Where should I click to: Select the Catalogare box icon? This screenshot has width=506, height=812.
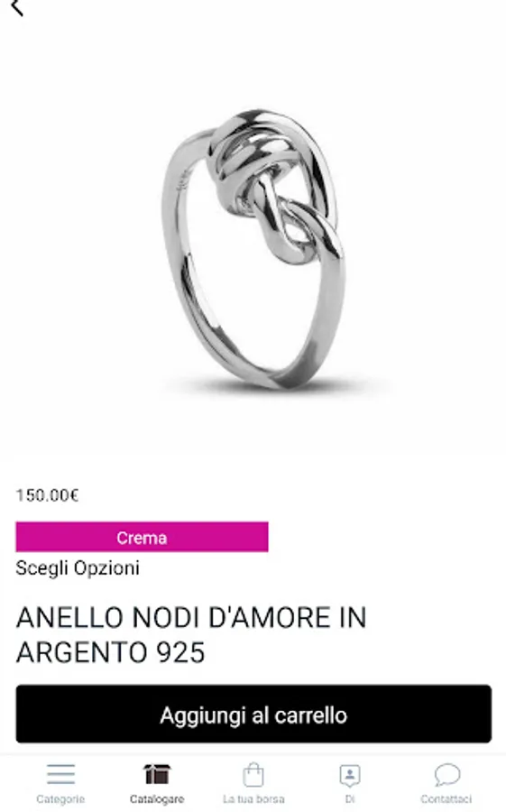[157, 774]
